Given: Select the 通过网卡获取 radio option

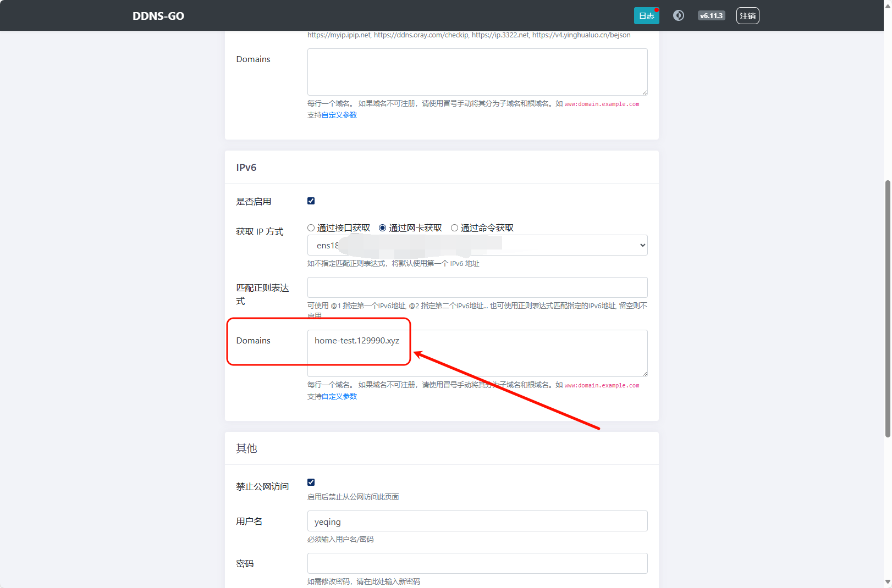Looking at the screenshot, I should point(383,228).
